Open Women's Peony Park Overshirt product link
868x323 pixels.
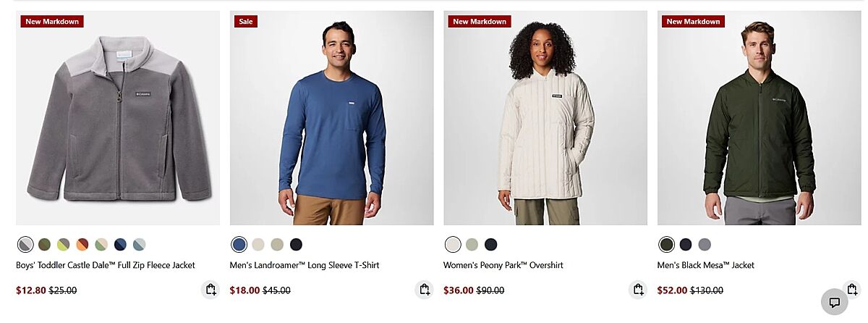click(503, 265)
